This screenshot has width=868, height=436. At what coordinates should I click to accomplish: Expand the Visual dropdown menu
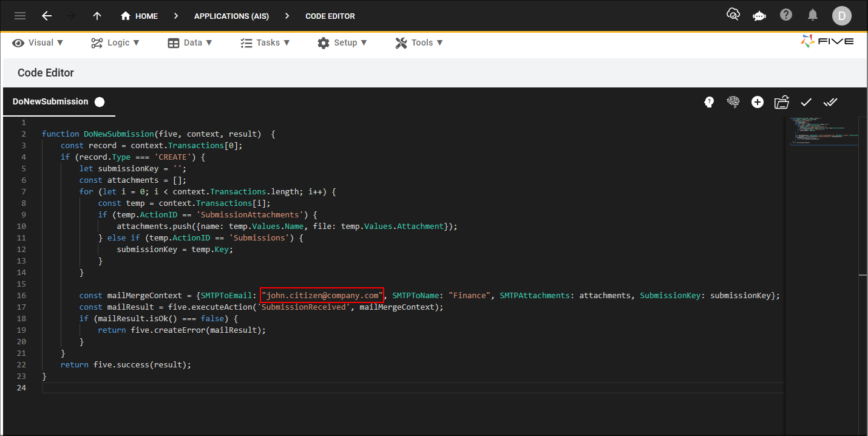pyautogui.click(x=38, y=43)
